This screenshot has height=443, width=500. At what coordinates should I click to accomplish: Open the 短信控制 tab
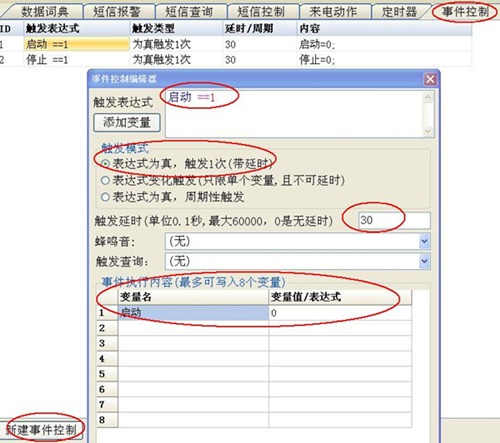point(261,12)
